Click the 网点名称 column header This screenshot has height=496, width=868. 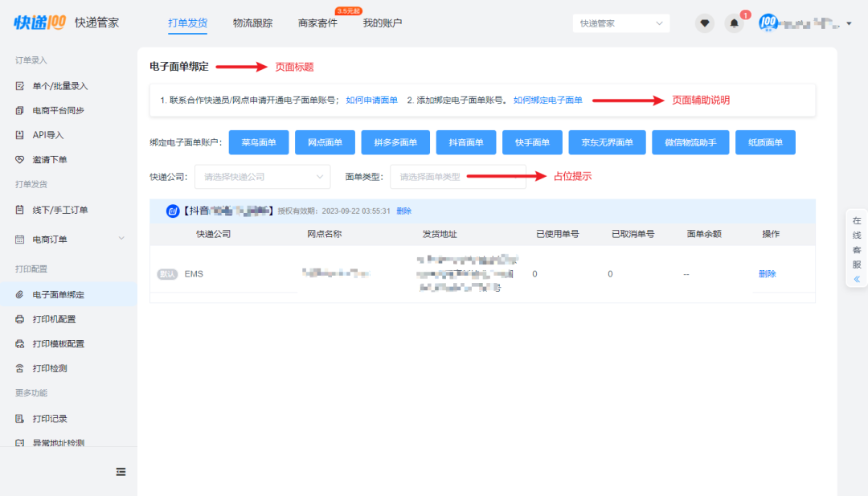pyautogui.click(x=325, y=234)
